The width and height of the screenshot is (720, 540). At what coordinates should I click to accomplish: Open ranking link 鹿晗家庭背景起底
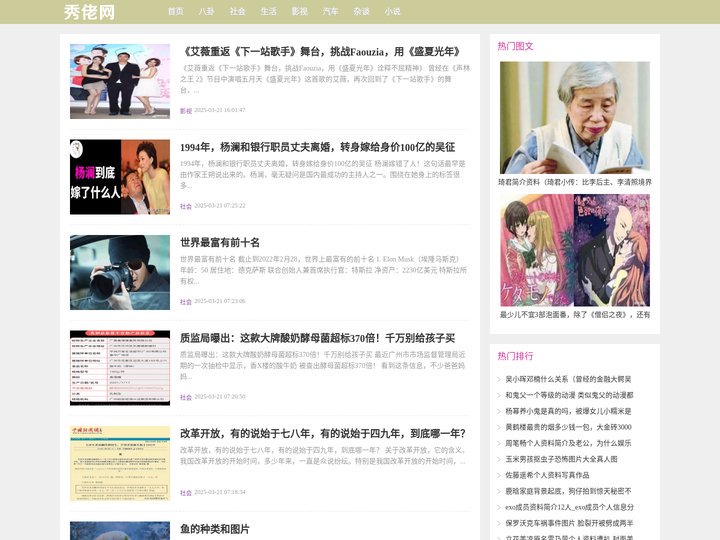pos(568,491)
